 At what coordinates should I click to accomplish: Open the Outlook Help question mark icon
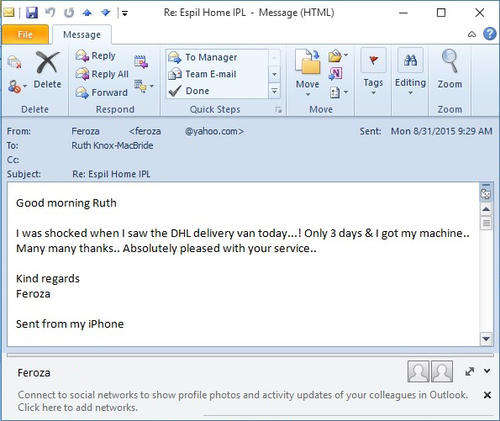(x=489, y=34)
